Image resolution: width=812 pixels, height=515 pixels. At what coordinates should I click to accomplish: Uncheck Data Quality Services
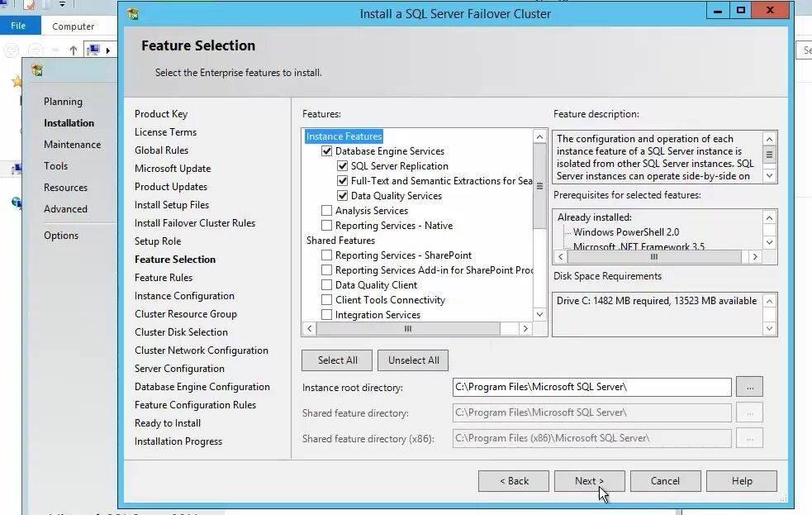pyautogui.click(x=342, y=196)
